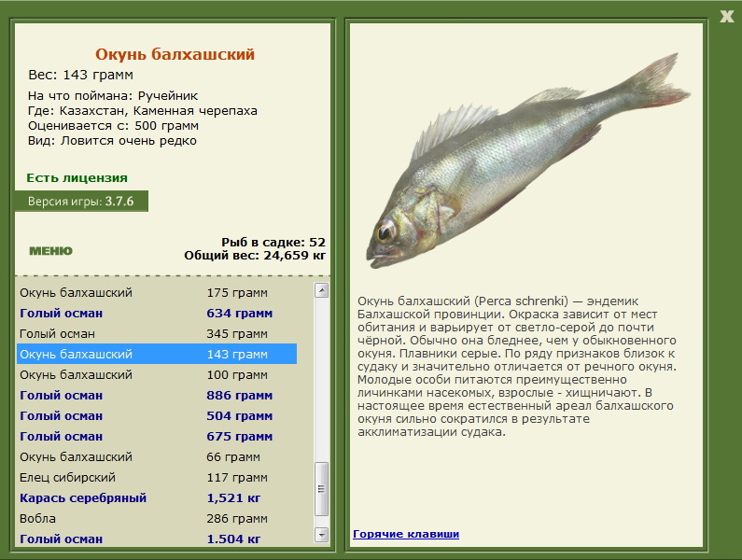Click the На что поймана: Ручейник line

(x=113, y=95)
